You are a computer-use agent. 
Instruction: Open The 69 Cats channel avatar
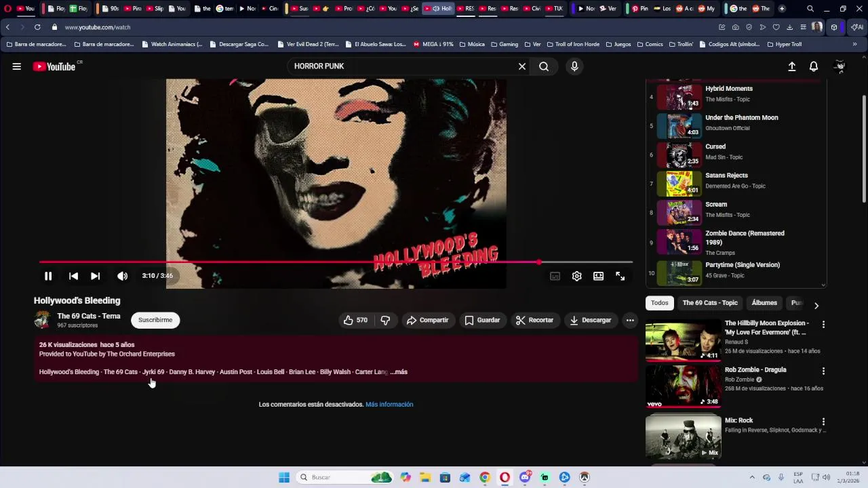click(43, 320)
